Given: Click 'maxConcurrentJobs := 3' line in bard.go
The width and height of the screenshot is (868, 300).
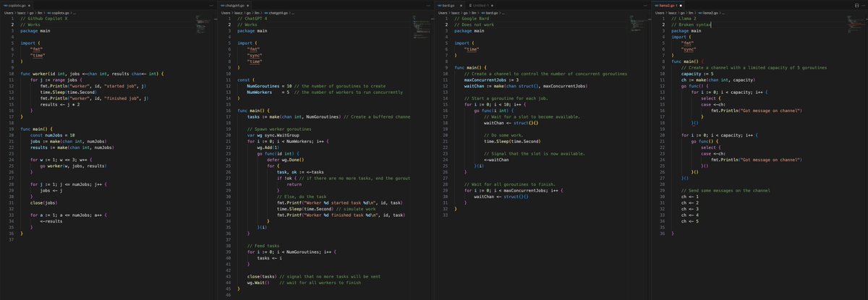Looking at the screenshot, I should coord(491,80).
